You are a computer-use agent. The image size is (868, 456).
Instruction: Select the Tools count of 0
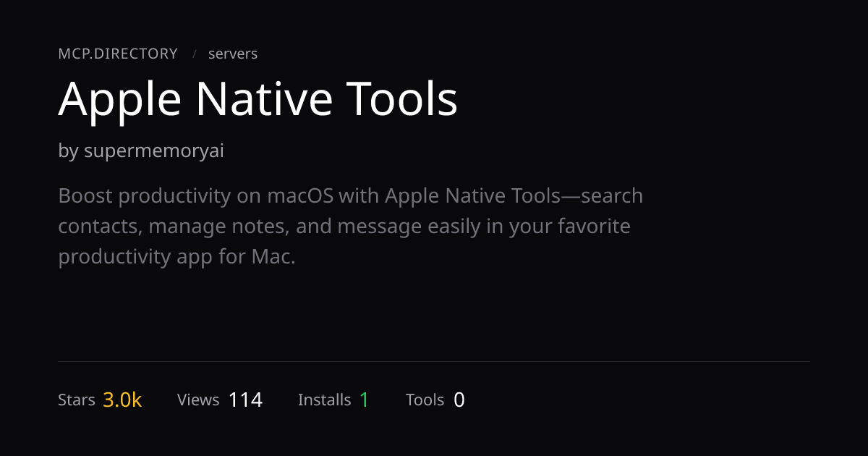click(x=459, y=400)
